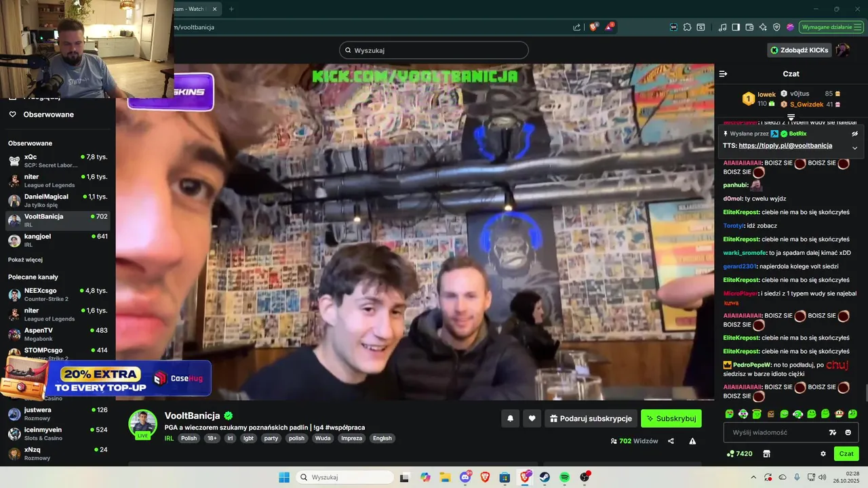Click the Kick search field Wyszukaj

[434, 50]
